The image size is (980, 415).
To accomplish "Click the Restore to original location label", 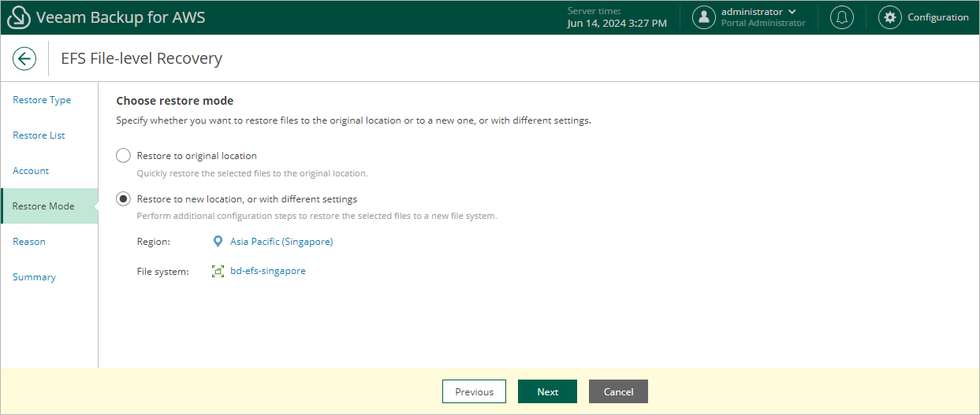I will (x=197, y=156).
